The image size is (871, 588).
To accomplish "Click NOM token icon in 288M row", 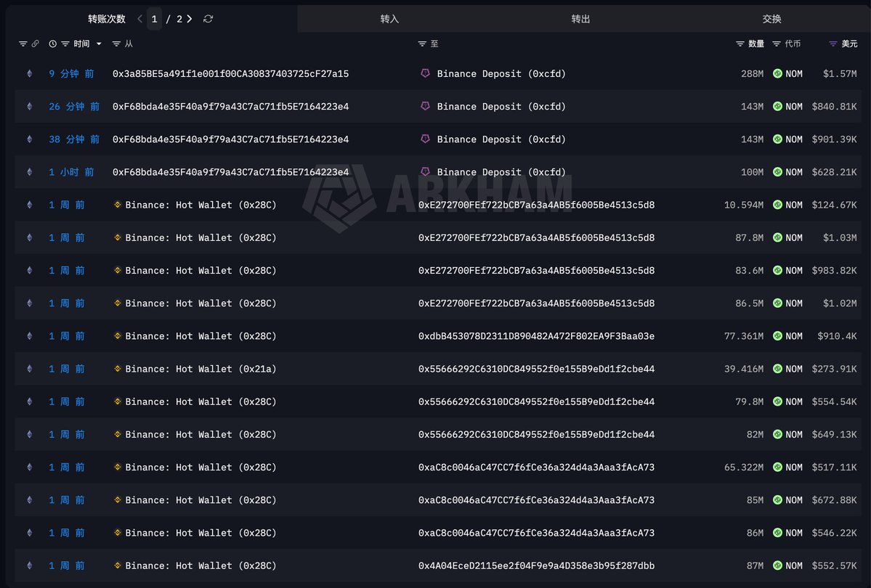I will pos(778,73).
